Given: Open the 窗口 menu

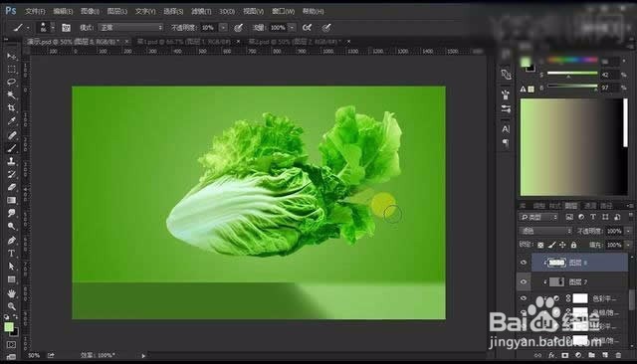Looking at the screenshot, I should click(x=283, y=11).
